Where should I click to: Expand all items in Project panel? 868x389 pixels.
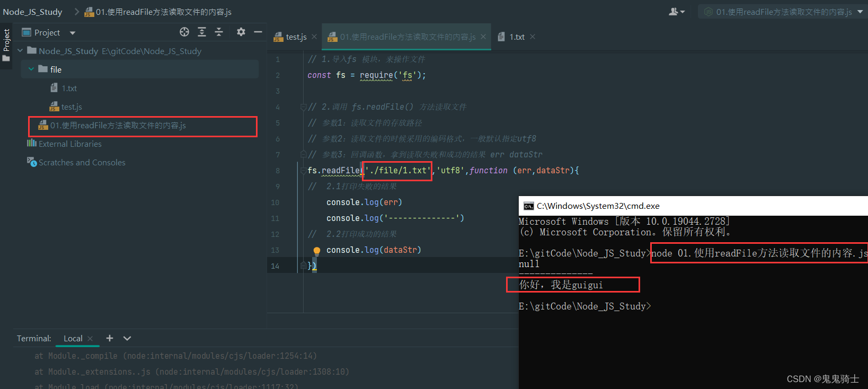202,32
